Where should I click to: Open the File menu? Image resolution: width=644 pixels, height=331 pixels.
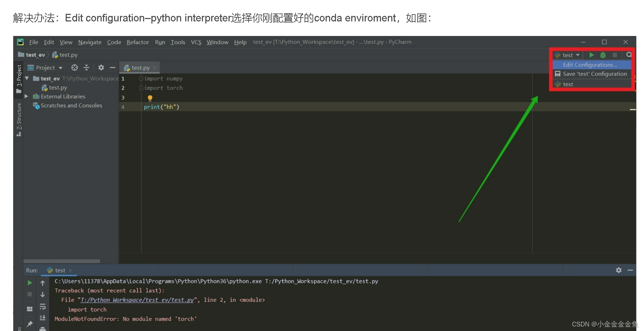click(x=34, y=42)
